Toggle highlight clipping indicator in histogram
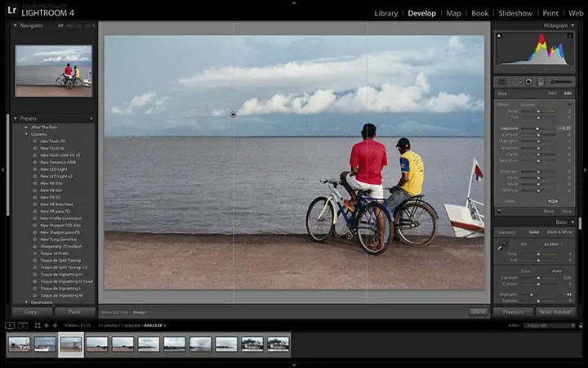The width and height of the screenshot is (588, 368). point(570,35)
